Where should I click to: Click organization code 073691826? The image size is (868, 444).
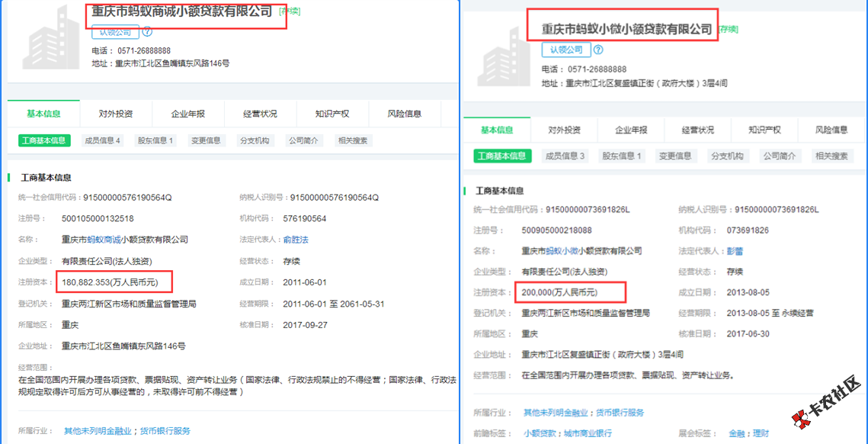pyautogui.click(x=748, y=230)
